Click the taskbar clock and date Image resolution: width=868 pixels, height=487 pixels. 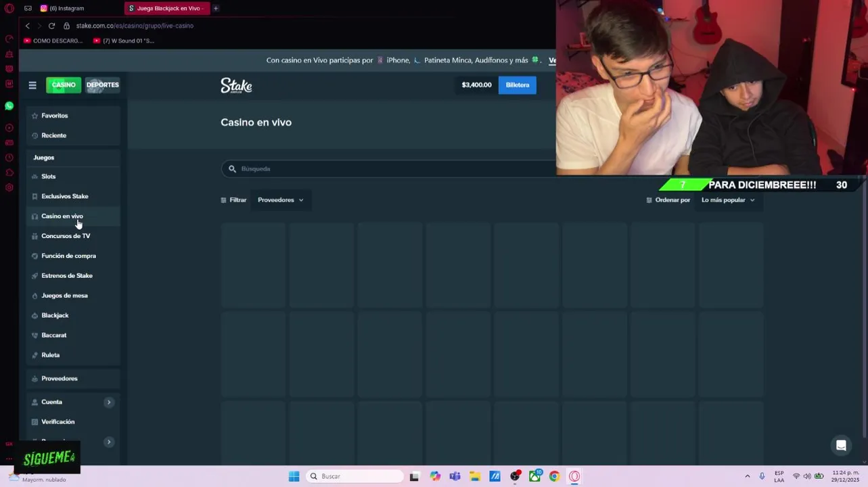[846, 476]
